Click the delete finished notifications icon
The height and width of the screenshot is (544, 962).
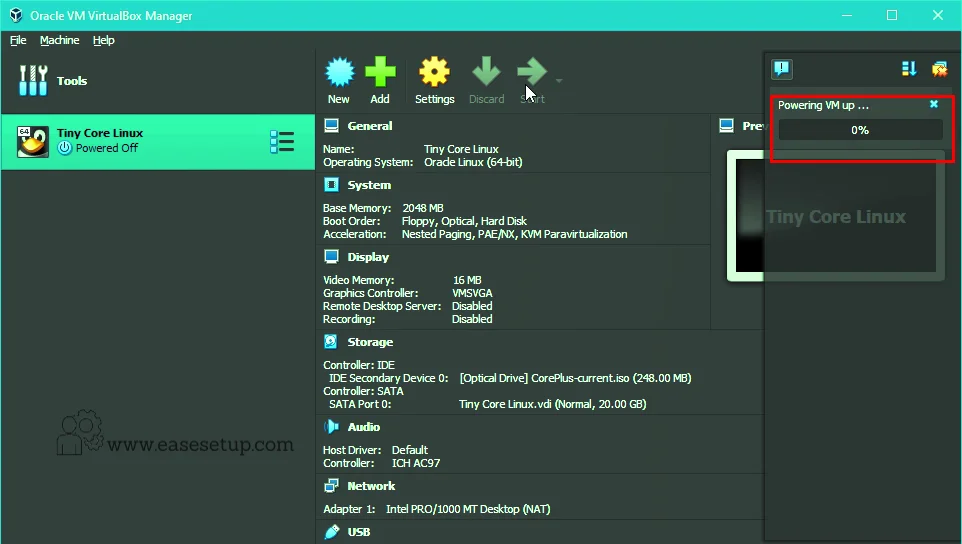(x=939, y=69)
